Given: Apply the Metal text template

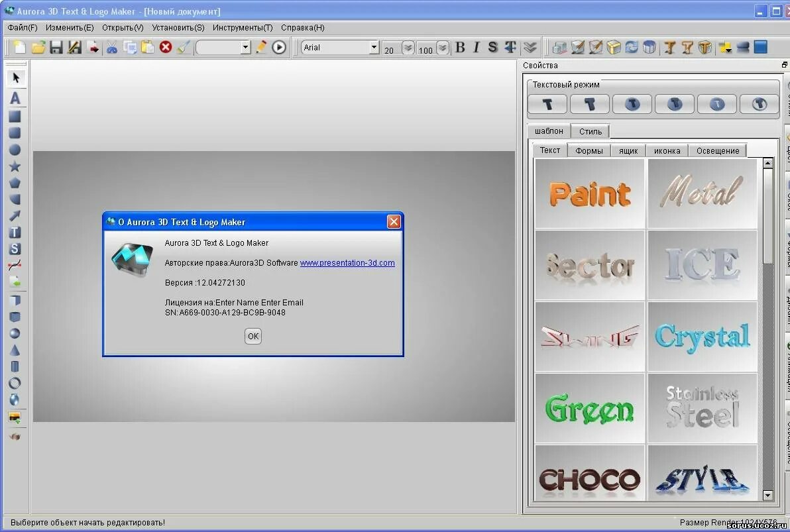Looking at the screenshot, I should pyautogui.click(x=703, y=194).
